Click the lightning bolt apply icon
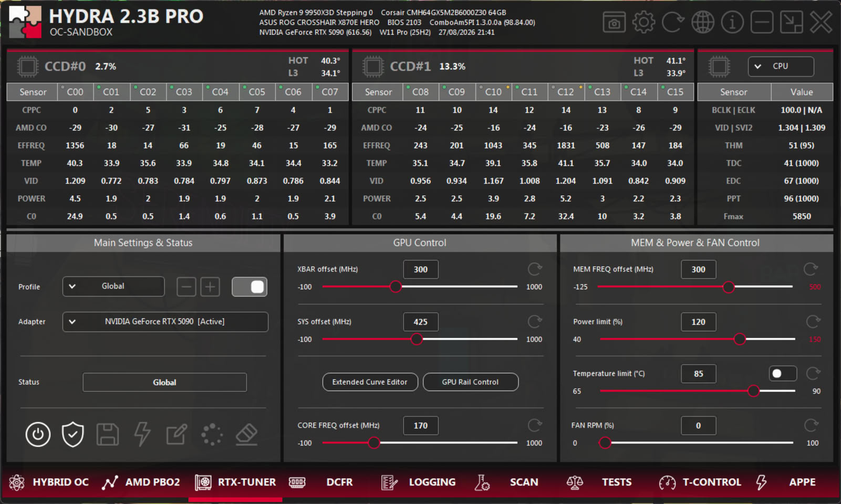 pos(142,434)
